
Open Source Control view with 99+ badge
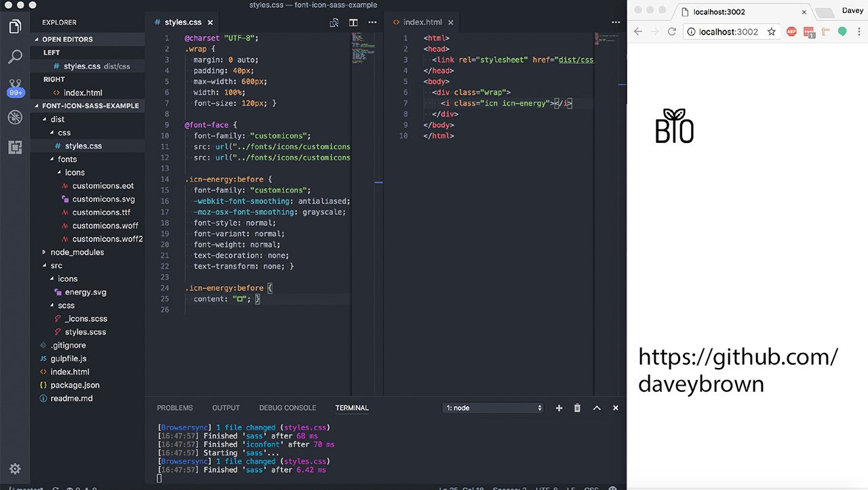tap(15, 87)
